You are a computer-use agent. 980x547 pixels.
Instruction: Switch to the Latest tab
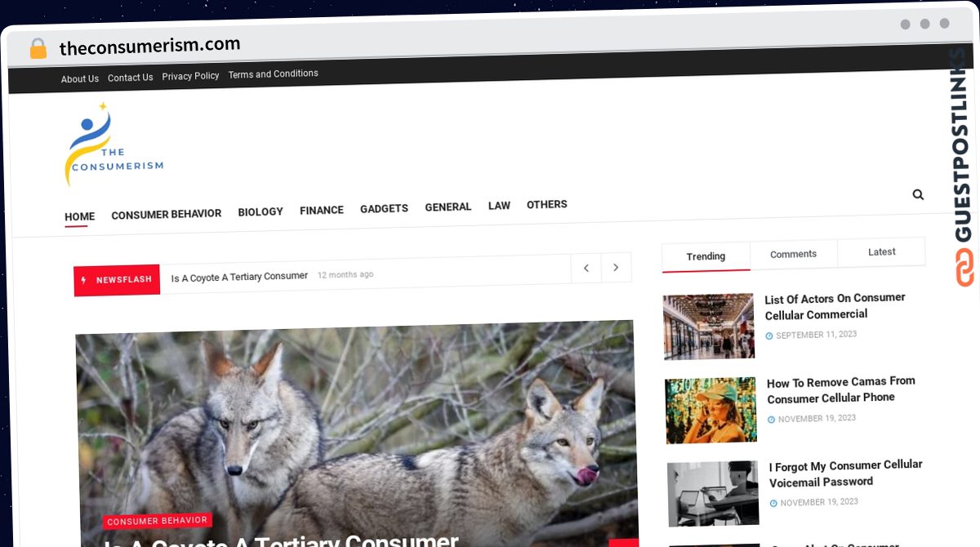(x=882, y=251)
